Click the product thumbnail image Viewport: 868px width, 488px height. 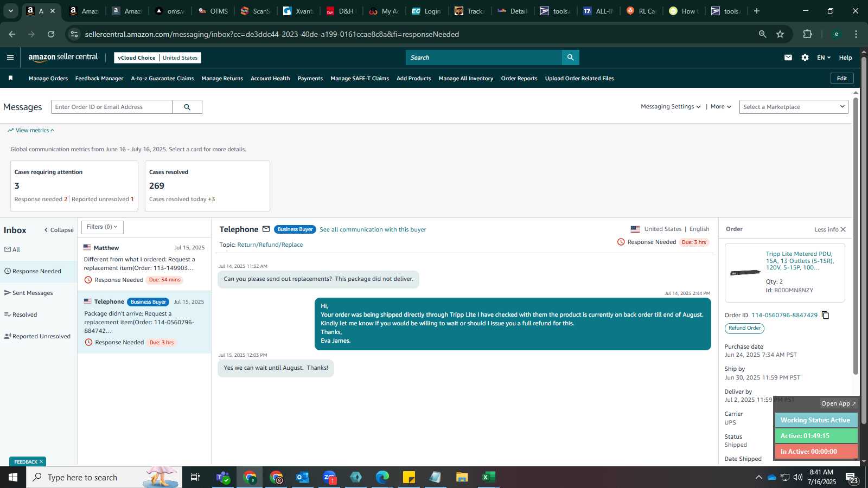coord(745,272)
